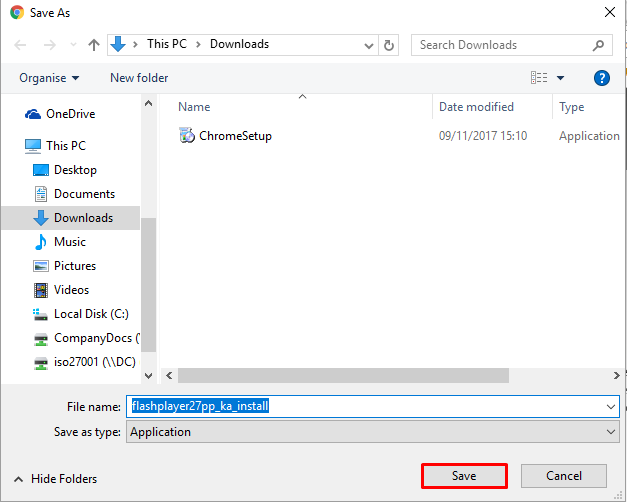Viewport: 627px width, 502px height.
Task: Open the Help question mark icon
Action: pos(602,78)
